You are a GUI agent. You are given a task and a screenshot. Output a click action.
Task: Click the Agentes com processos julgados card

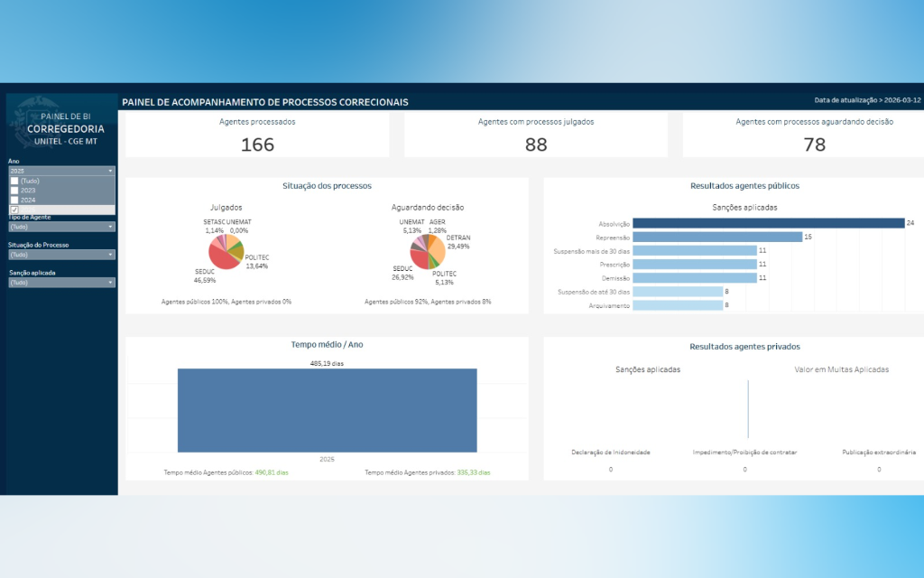point(536,135)
